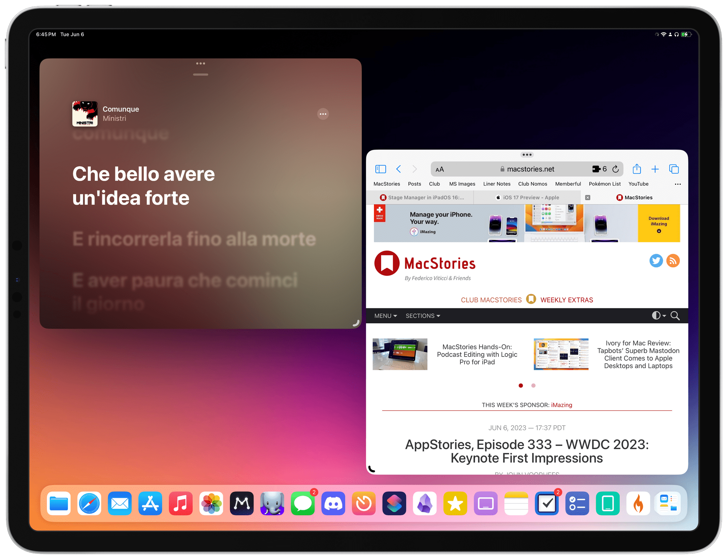Switch to iOS 17 Preview - Apple tab
The width and height of the screenshot is (728, 560).
528,198
